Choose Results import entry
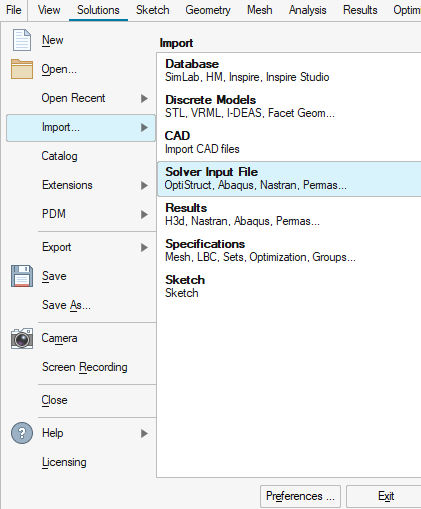Screen dimensions: 421x509 point(289,214)
